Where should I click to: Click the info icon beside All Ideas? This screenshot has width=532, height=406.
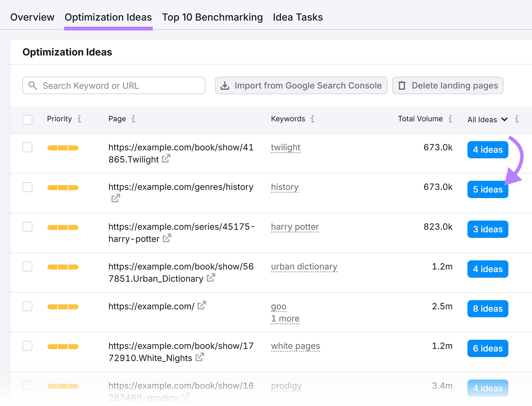tap(517, 119)
